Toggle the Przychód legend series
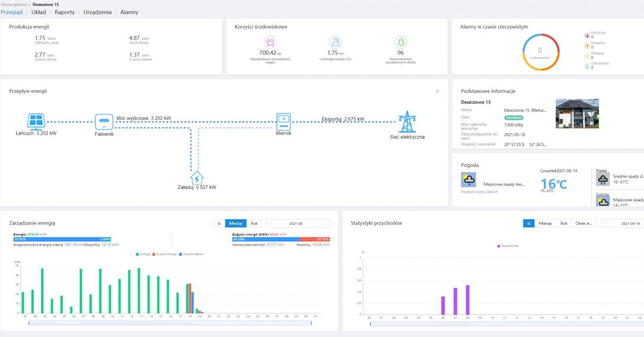 (x=508, y=246)
